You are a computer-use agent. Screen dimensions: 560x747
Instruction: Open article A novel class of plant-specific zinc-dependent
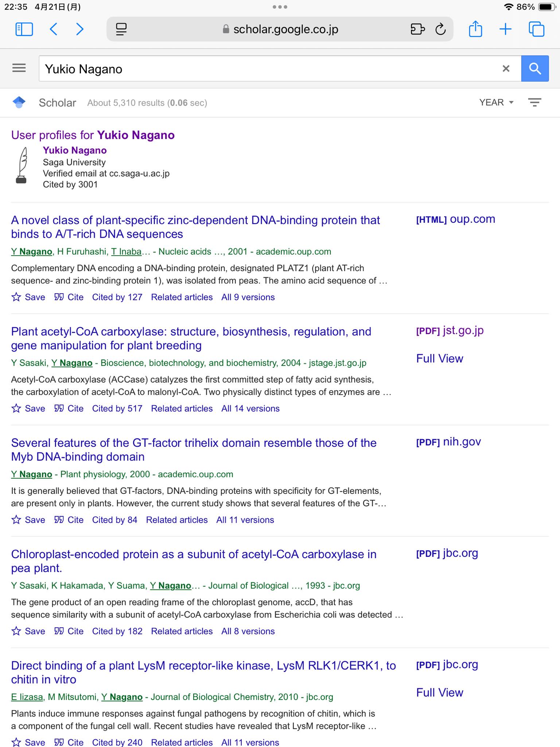[x=195, y=227]
